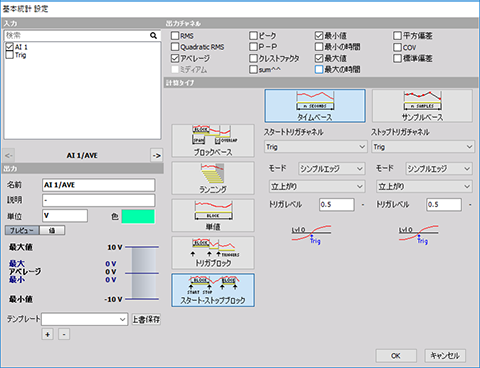Toggle the AI 1 input channel checkbox
Screen dimensions: 480x368
(x=10, y=47)
